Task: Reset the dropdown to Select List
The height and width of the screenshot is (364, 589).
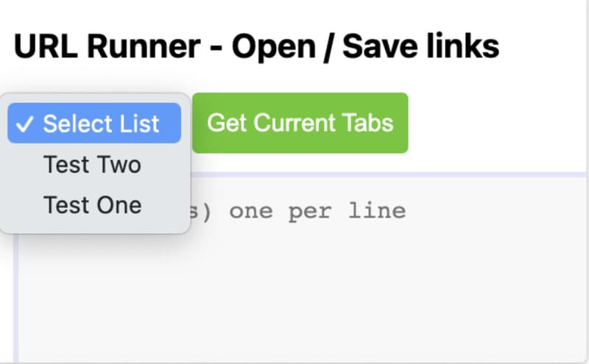Action: tap(101, 124)
